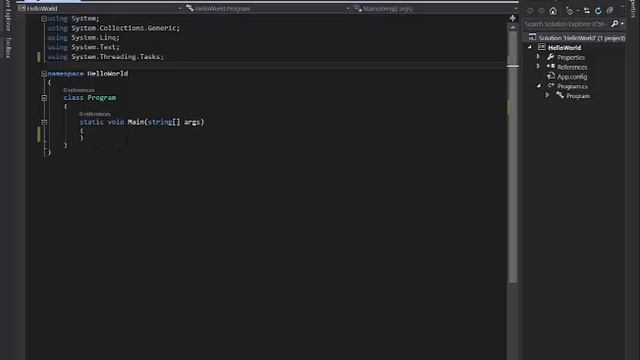The width and height of the screenshot is (640, 360).
Task: Click the scroll up arrow of editor scrollbar
Action: 513,28
